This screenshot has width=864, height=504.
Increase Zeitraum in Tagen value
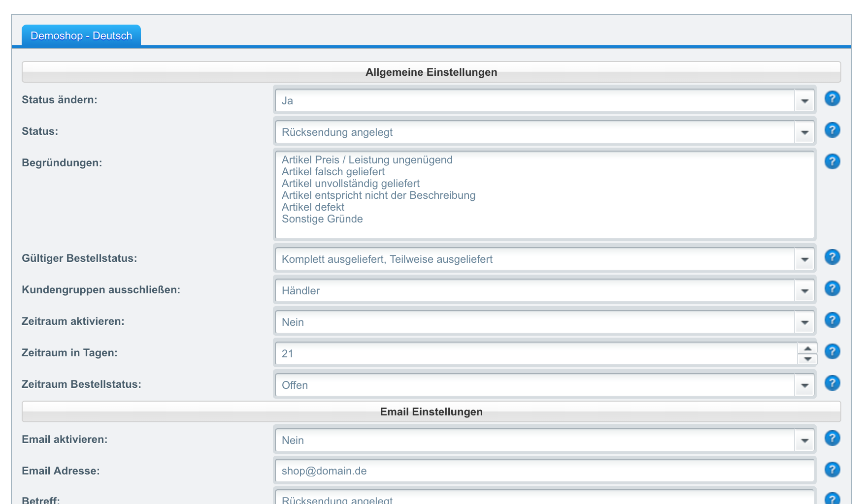pos(807,348)
